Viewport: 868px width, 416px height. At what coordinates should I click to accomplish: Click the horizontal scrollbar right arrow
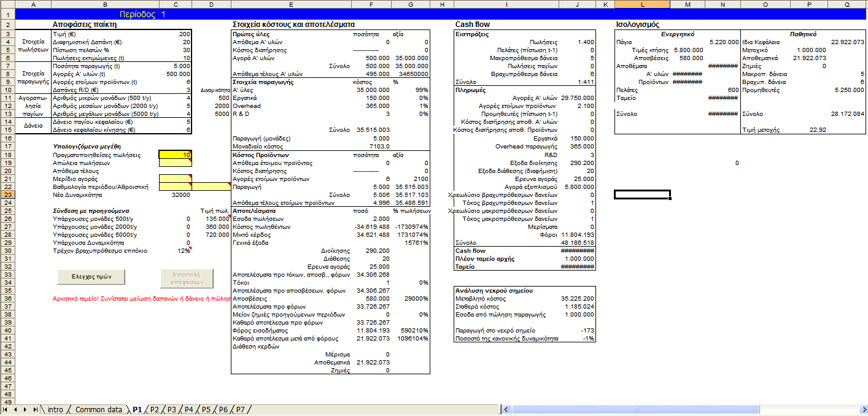coord(863,409)
